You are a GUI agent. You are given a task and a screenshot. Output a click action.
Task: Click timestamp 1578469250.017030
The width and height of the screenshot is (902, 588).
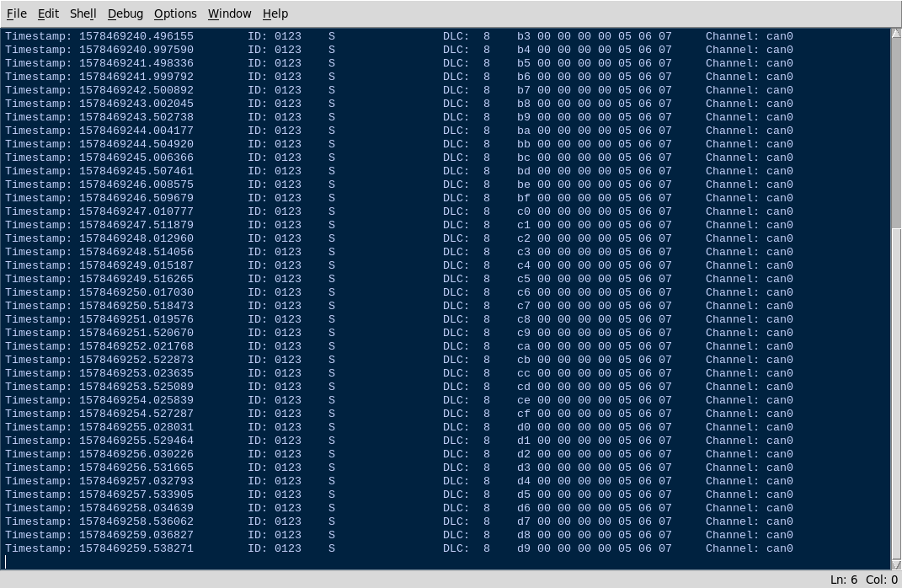point(136,292)
